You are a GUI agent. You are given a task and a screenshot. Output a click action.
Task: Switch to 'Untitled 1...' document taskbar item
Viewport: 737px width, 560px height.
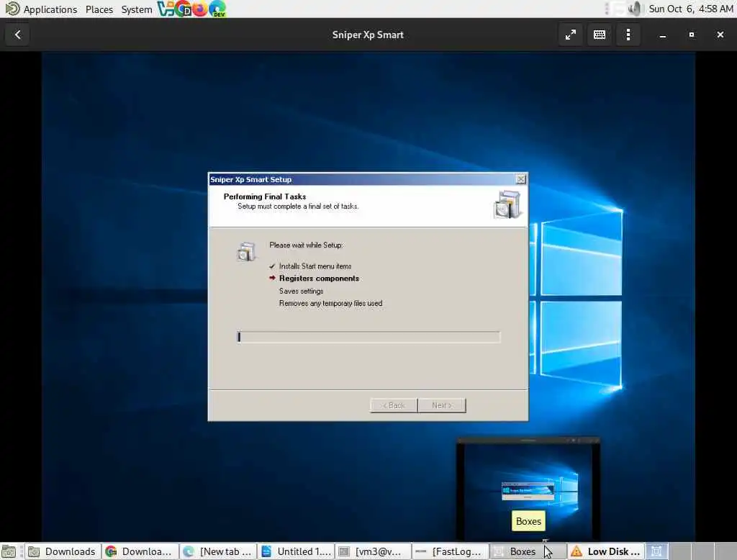tap(296, 551)
